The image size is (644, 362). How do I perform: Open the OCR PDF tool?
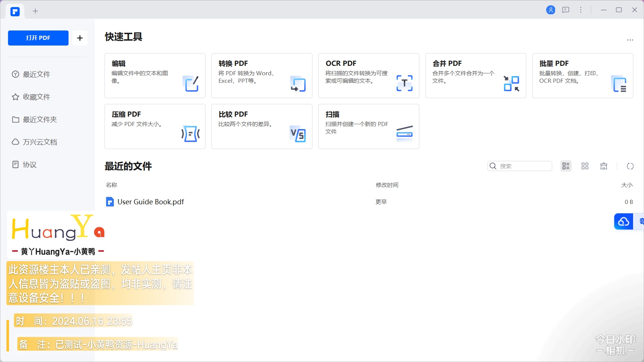click(x=369, y=76)
